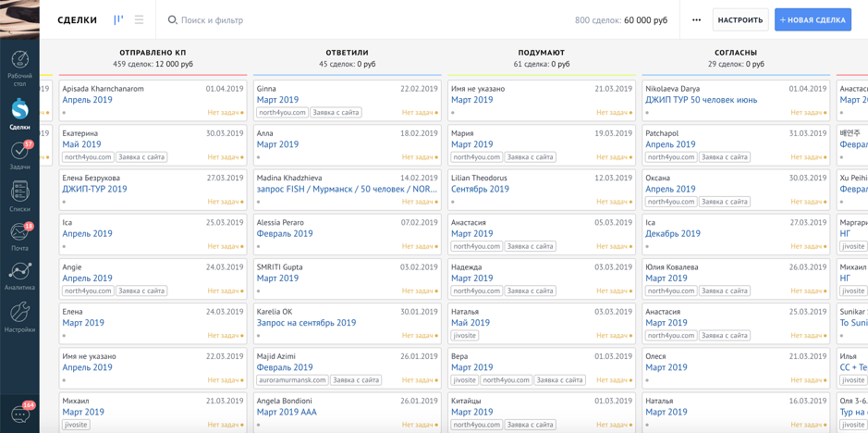Click the Новая сделка button

813,19
